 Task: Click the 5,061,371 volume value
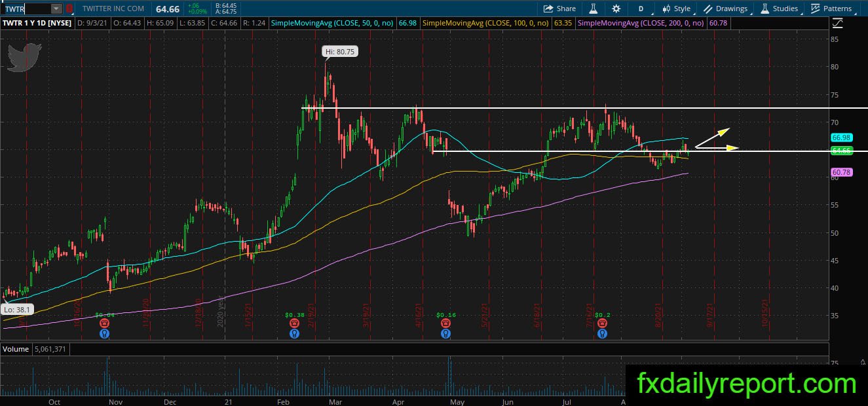click(50, 350)
